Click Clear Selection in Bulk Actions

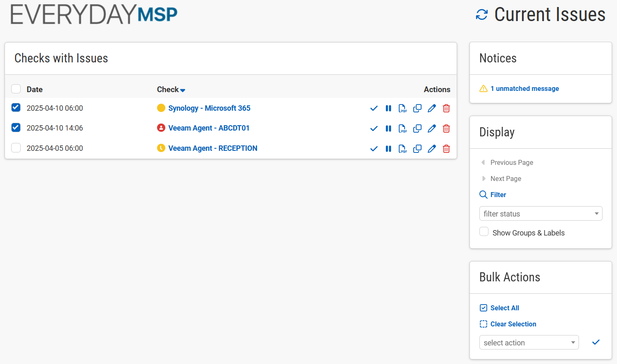click(x=513, y=324)
